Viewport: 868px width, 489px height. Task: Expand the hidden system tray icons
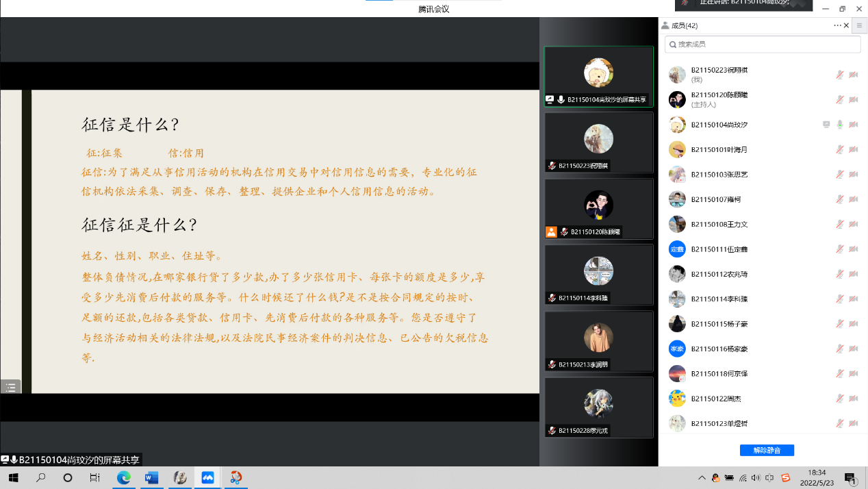coord(702,477)
